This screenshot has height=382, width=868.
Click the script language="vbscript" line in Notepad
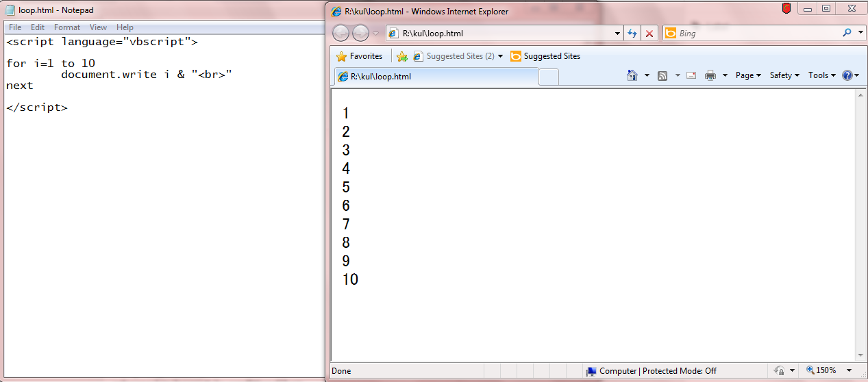coord(102,42)
